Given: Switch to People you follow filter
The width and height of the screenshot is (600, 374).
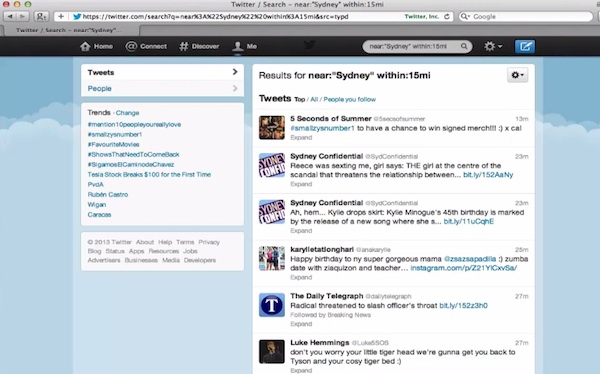Looking at the screenshot, I should (x=349, y=100).
